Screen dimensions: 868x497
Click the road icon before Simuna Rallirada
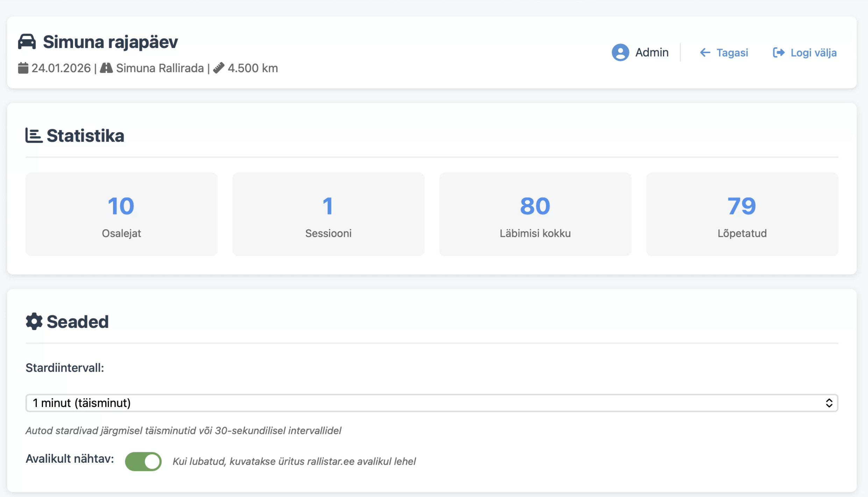(106, 68)
